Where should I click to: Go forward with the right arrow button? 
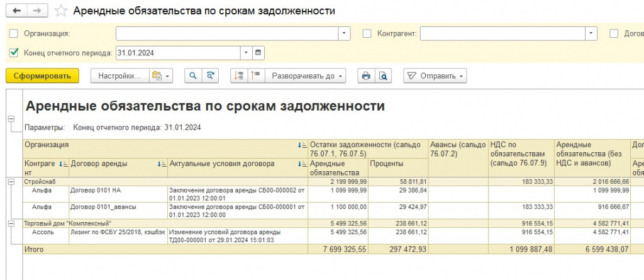click(37, 11)
